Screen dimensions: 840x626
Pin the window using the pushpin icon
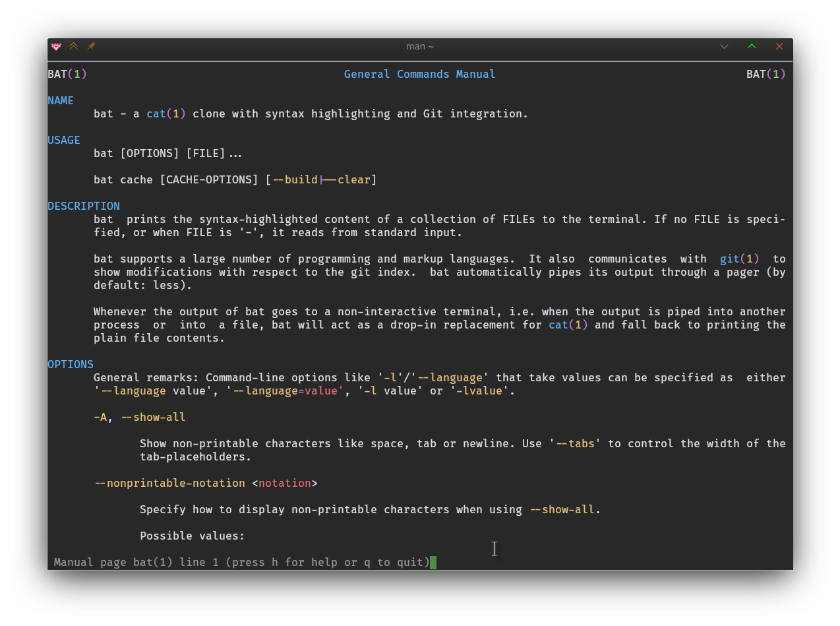[91, 46]
